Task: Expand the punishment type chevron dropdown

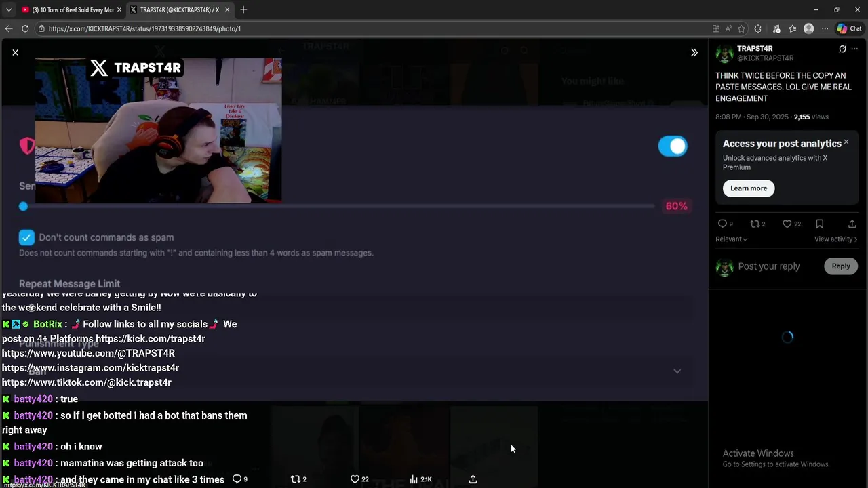Action: point(677,371)
